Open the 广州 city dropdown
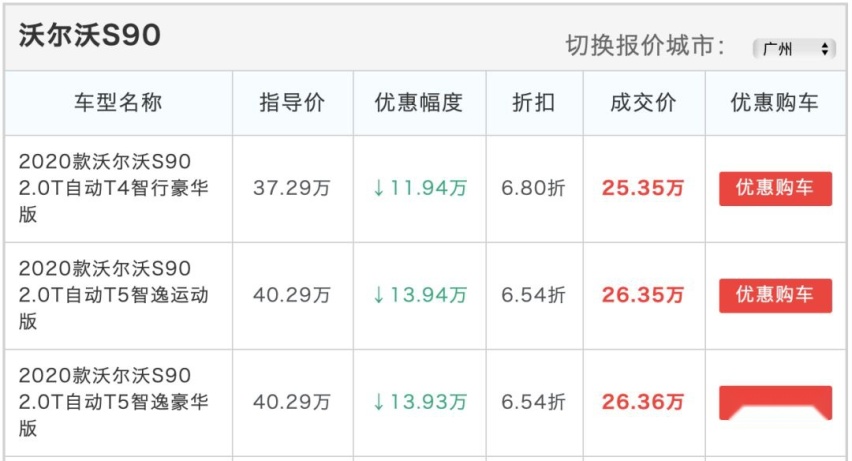This screenshot has height=461, width=852. (x=794, y=49)
